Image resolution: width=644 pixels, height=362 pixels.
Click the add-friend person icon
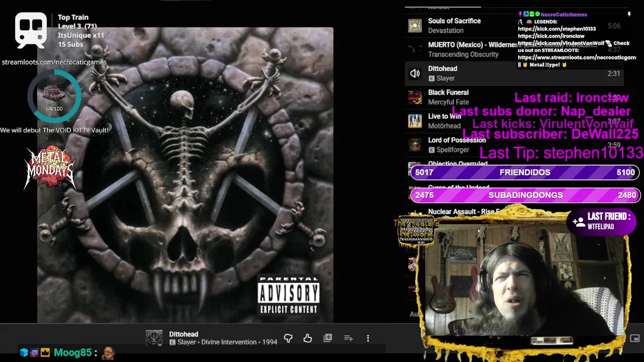click(x=579, y=222)
